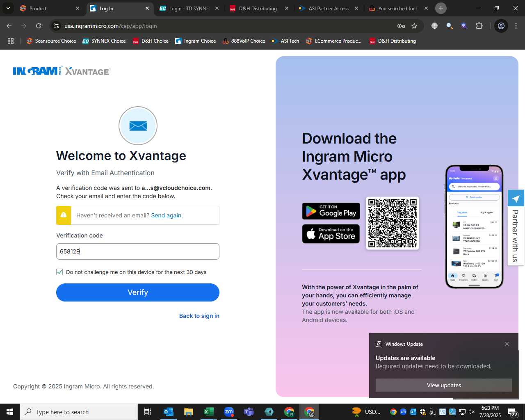Open Excel from the taskbar

point(208,412)
